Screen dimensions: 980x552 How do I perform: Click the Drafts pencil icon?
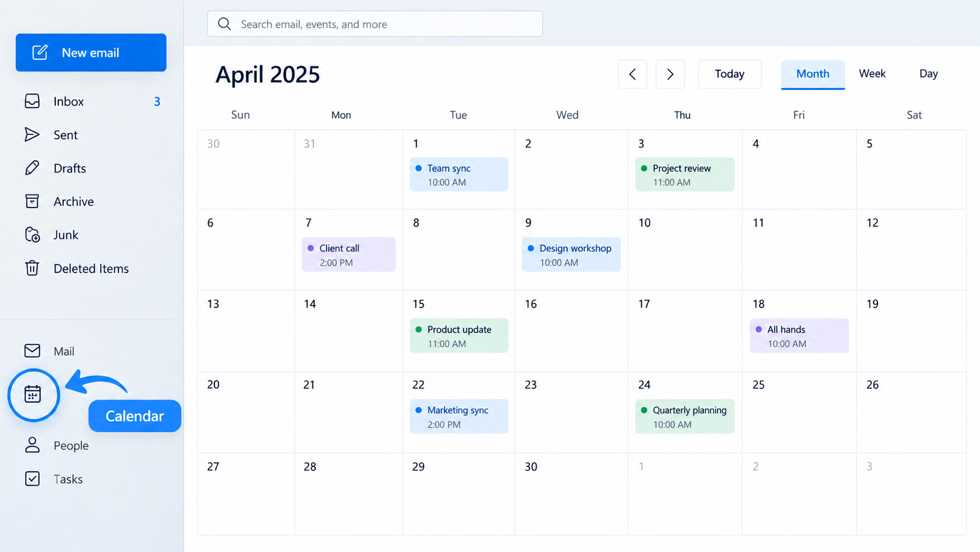point(32,168)
